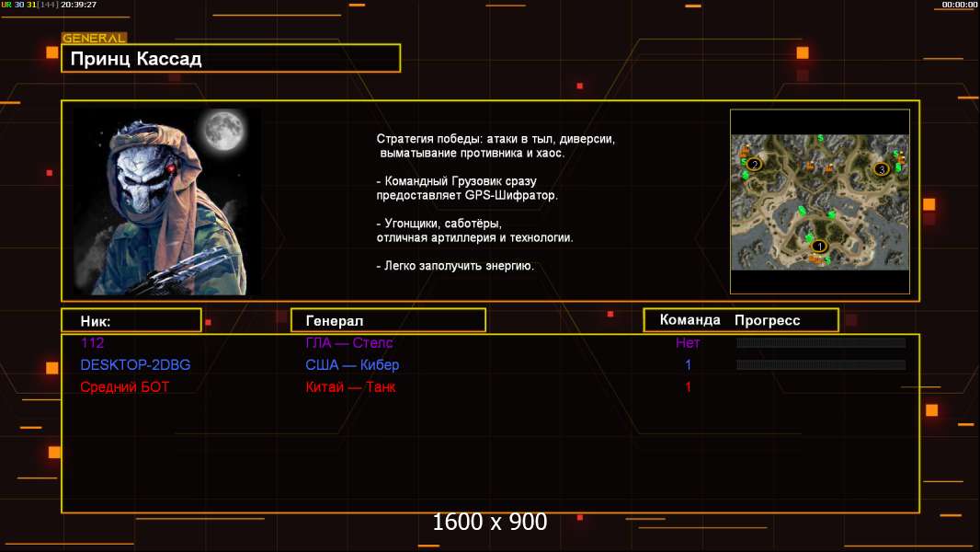The height and width of the screenshot is (552, 980).
Task: Click the FPS counter overlay top left
Action: tap(30, 5)
